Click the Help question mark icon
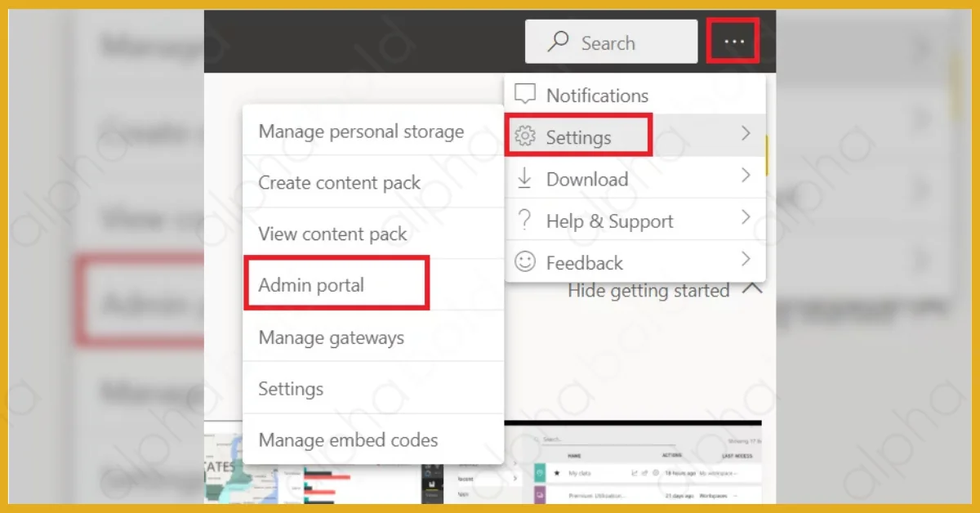Image resolution: width=980 pixels, height=513 pixels. 525,220
